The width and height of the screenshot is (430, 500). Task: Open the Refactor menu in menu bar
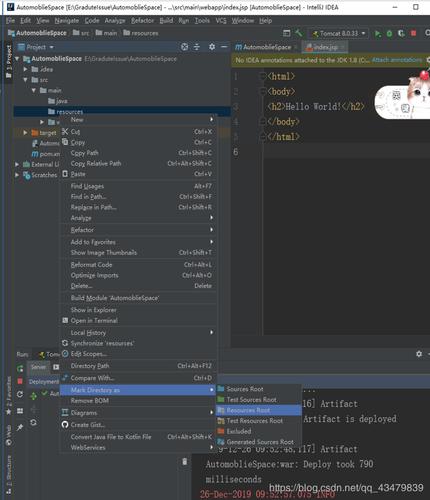142,21
